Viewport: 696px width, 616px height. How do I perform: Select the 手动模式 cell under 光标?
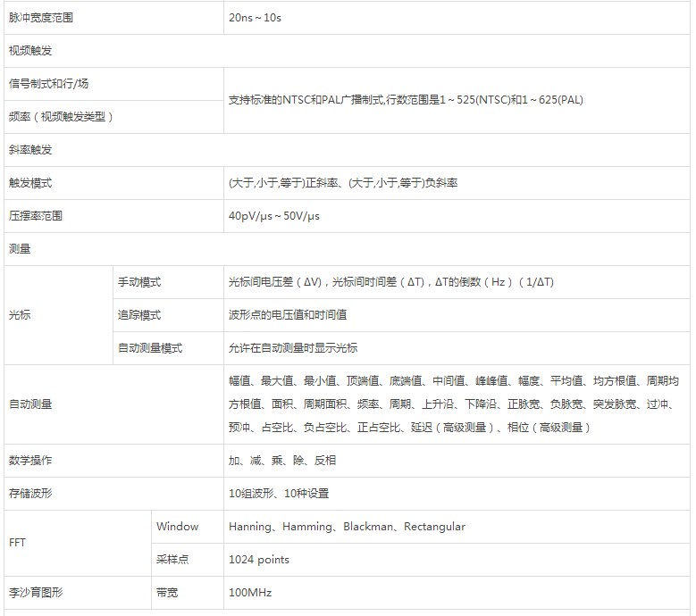[139, 282]
